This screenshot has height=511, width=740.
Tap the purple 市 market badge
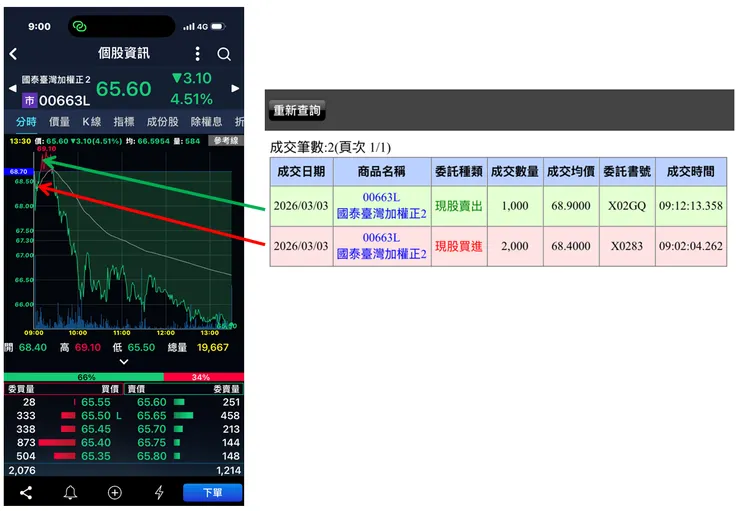pos(29,101)
